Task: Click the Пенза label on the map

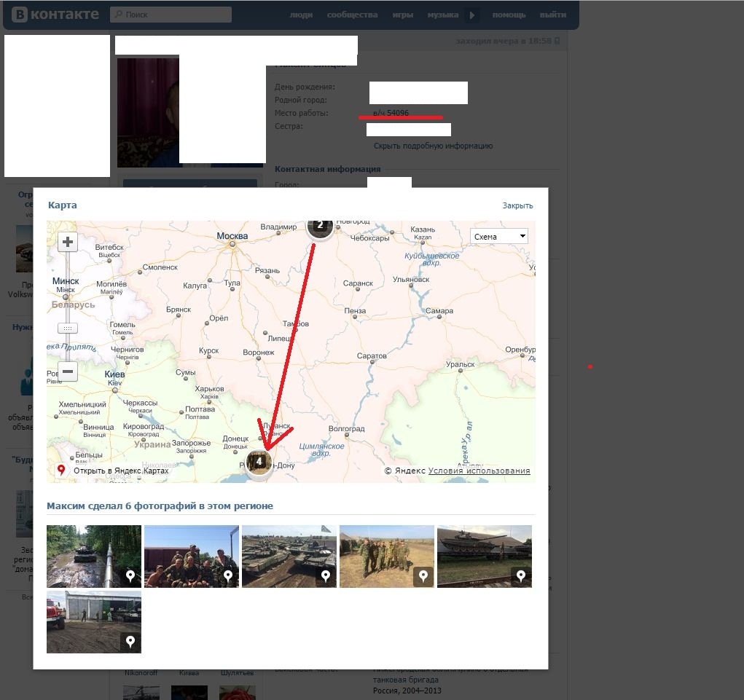Action: pos(355,310)
